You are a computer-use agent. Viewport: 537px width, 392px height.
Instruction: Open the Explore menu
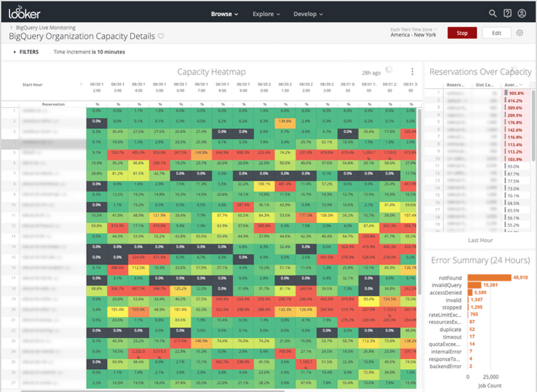(x=266, y=14)
